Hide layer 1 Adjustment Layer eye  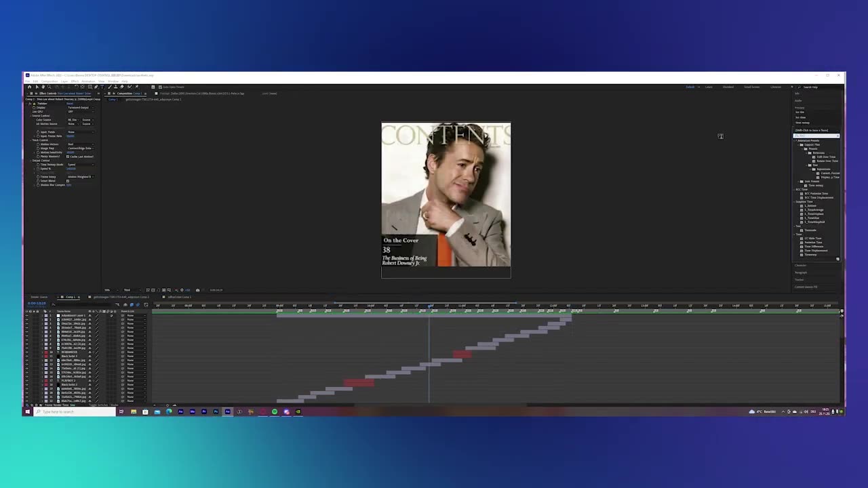point(27,316)
